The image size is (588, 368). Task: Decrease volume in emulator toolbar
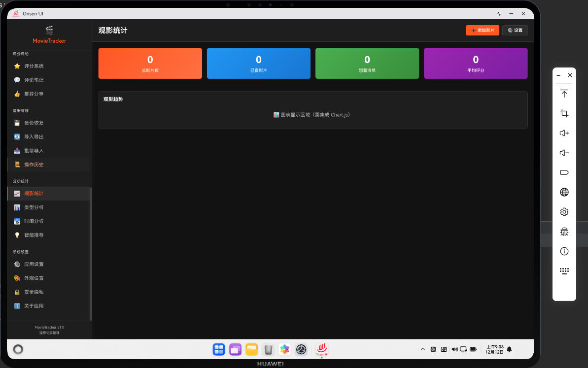click(564, 153)
